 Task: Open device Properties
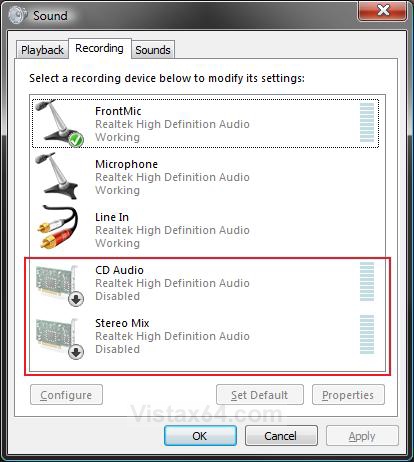(x=348, y=395)
